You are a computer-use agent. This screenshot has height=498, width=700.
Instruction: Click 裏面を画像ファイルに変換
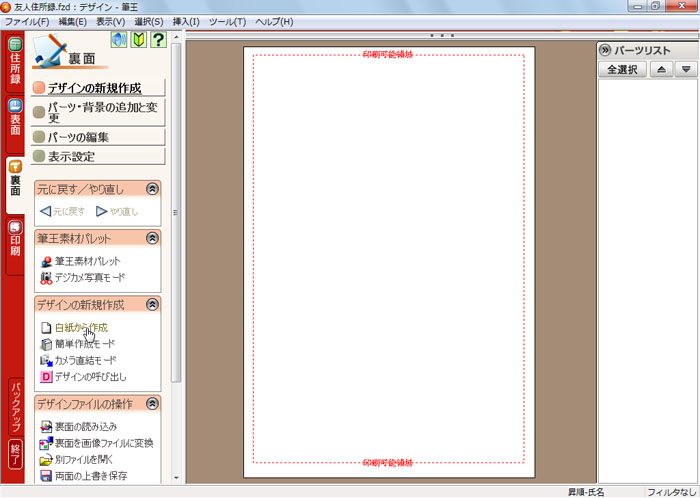point(103,443)
